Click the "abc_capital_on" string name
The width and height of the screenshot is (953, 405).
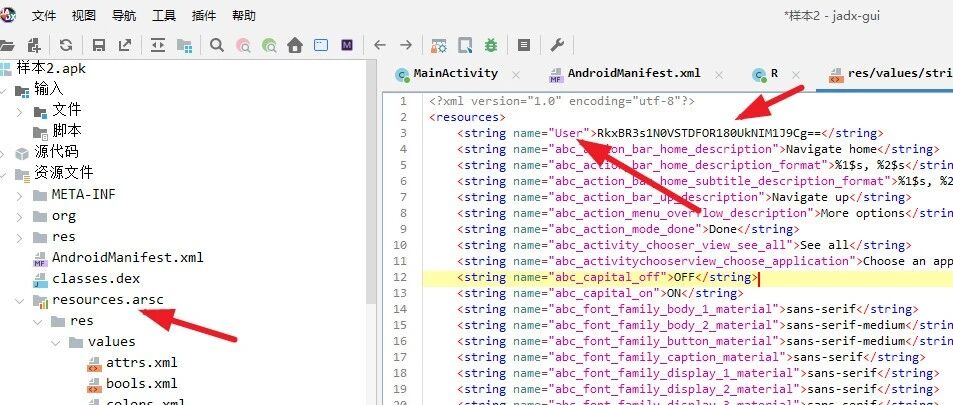[x=605, y=293]
